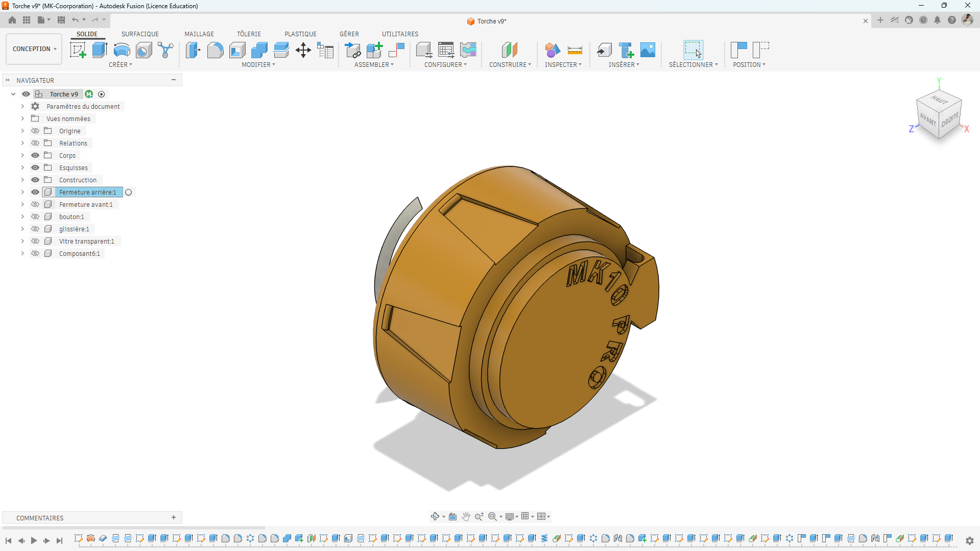The width and height of the screenshot is (980, 551).
Task: Select the Revolve tool icon
Action: click(122, 50)
